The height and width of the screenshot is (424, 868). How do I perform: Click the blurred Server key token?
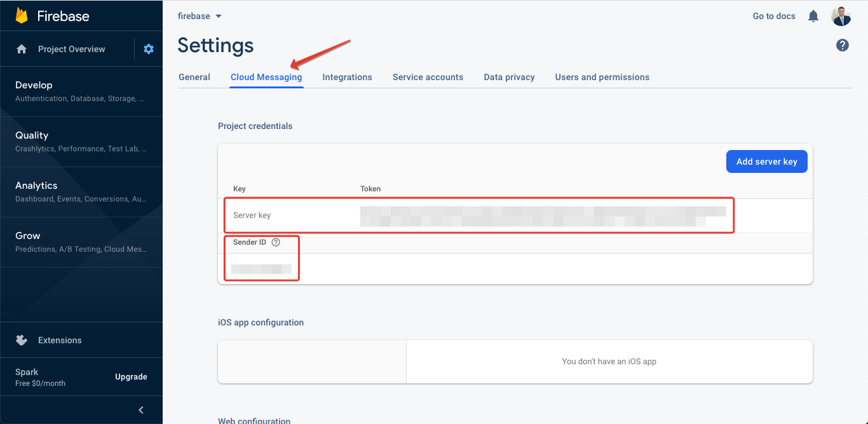point(543,216)
